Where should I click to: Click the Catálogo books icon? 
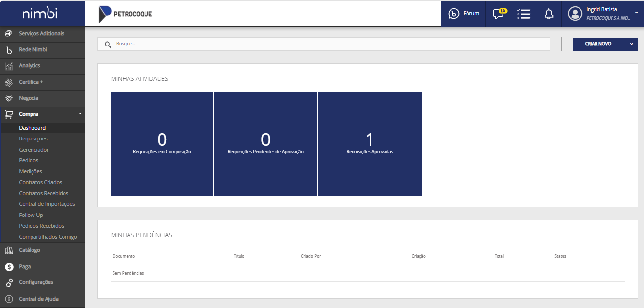(x=8, y=250)
